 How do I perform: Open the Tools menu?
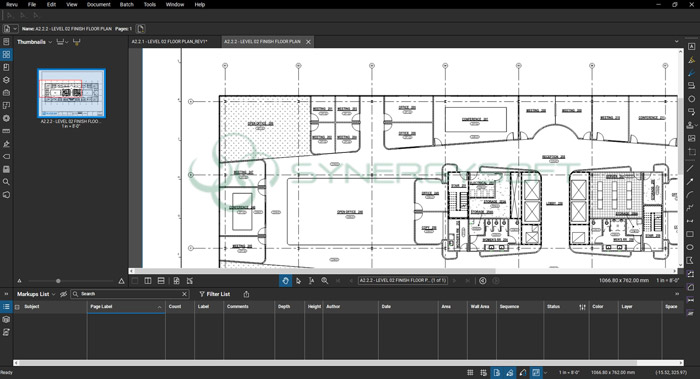click(x=150, y=4)
